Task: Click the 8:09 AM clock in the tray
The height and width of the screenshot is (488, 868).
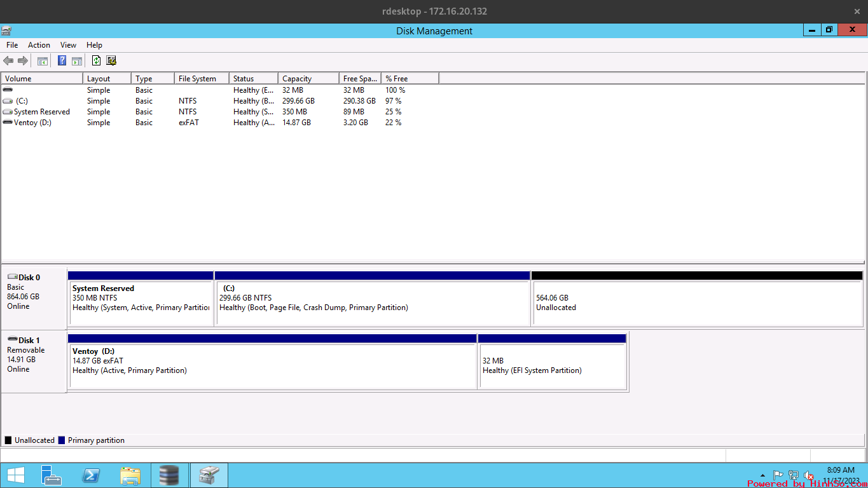Action: pyautogui.click(x=841, y=470)
